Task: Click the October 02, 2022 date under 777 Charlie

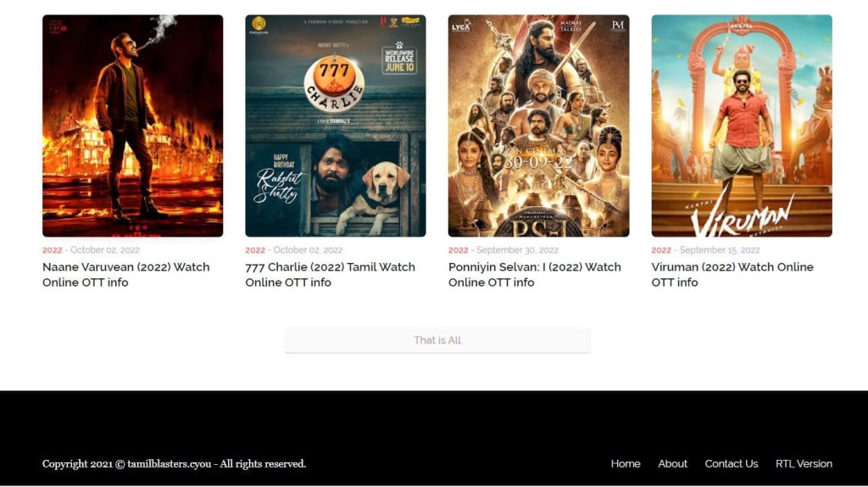Action: 308,250
